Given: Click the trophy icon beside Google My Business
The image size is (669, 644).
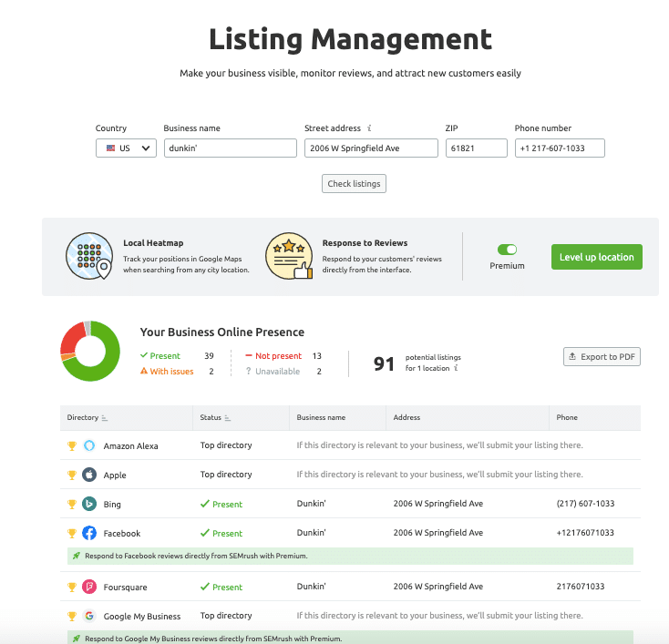Looking at the screenshot, I should coord(72,617).
